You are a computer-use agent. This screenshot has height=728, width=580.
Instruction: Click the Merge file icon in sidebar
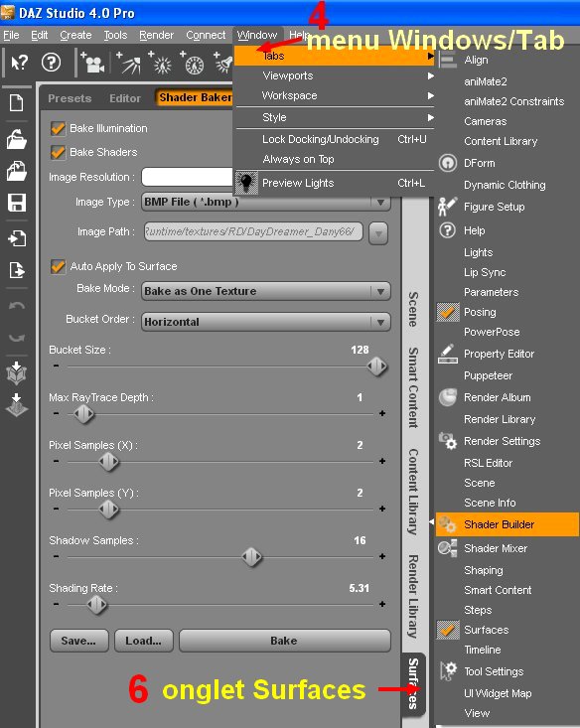point(17,171)
